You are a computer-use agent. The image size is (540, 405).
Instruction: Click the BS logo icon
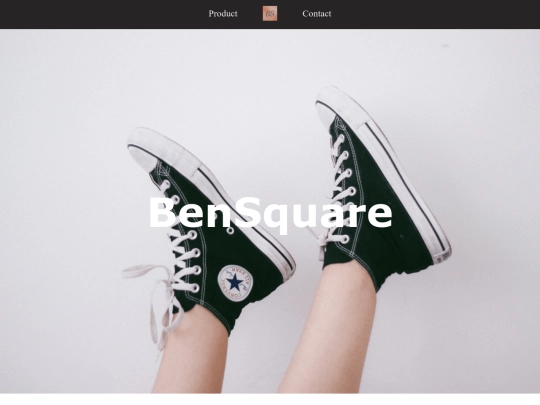270,14
